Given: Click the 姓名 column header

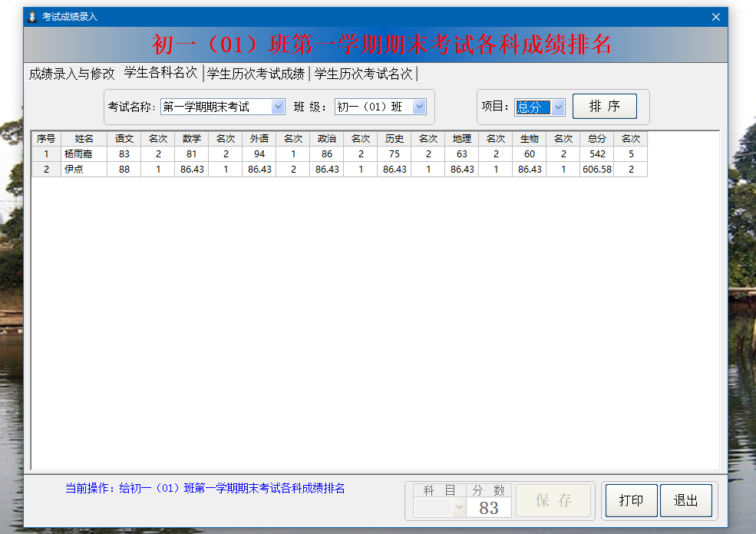Looking at the screenshot, I should click(x=84, y=139).
